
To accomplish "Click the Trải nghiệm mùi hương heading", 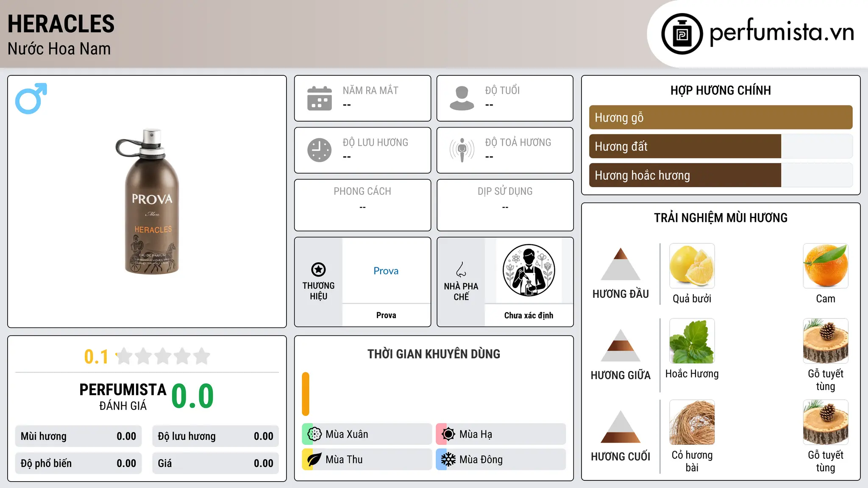I will 721,218.
